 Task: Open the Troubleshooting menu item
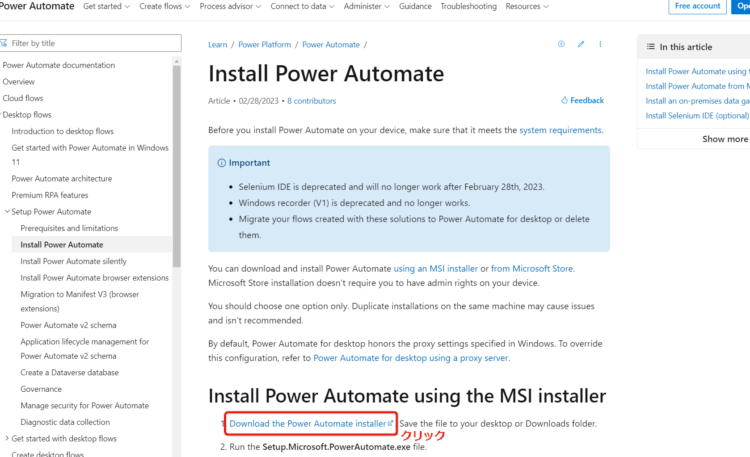468,6
